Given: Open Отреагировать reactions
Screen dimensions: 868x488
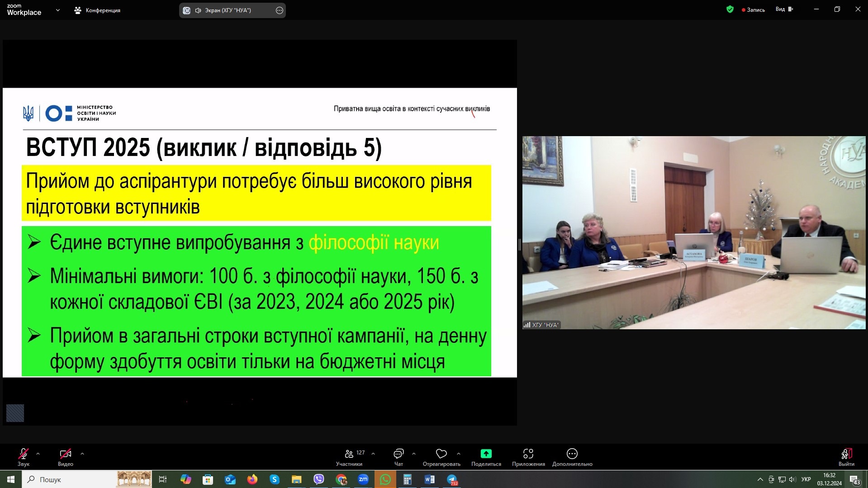Looking at the screenshot, I should [441, 457].
